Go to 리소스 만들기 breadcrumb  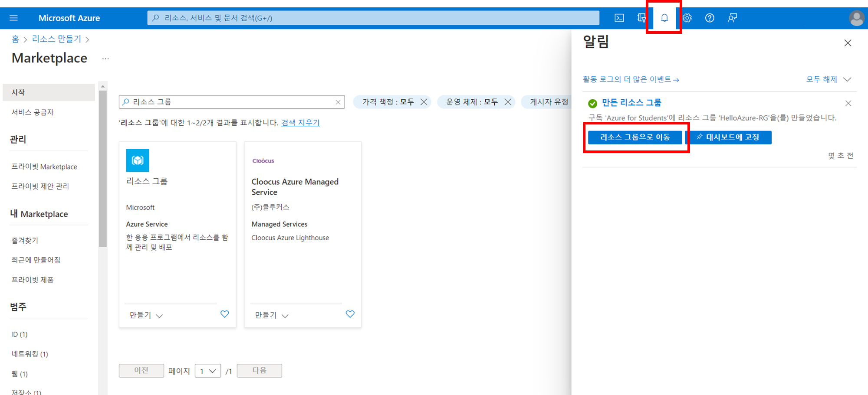(x=56, y=39)
